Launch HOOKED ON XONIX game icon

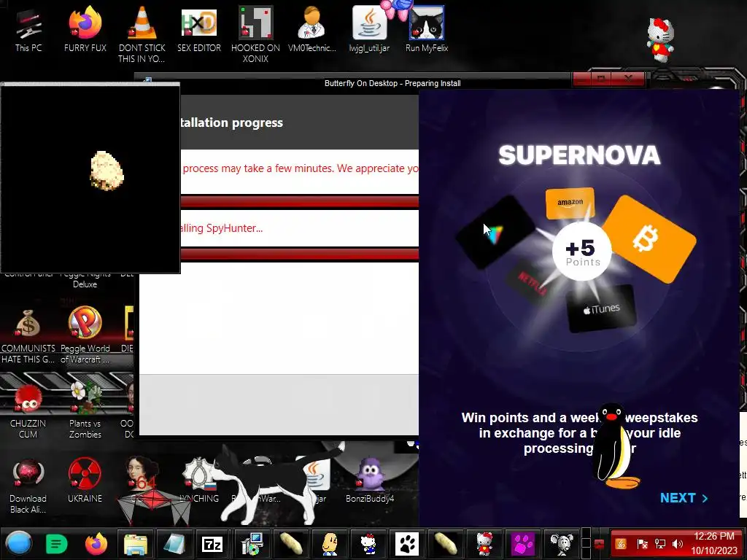coord(255,34)
